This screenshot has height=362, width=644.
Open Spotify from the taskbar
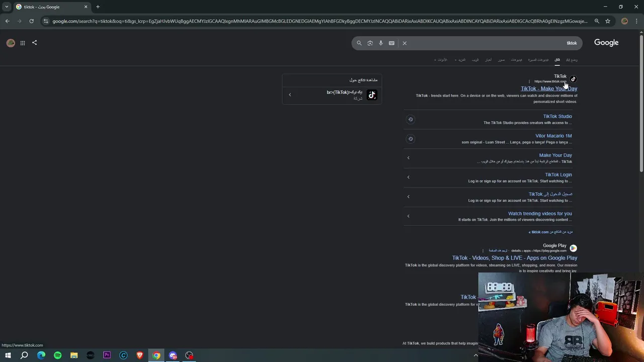(x=57, y=355)
